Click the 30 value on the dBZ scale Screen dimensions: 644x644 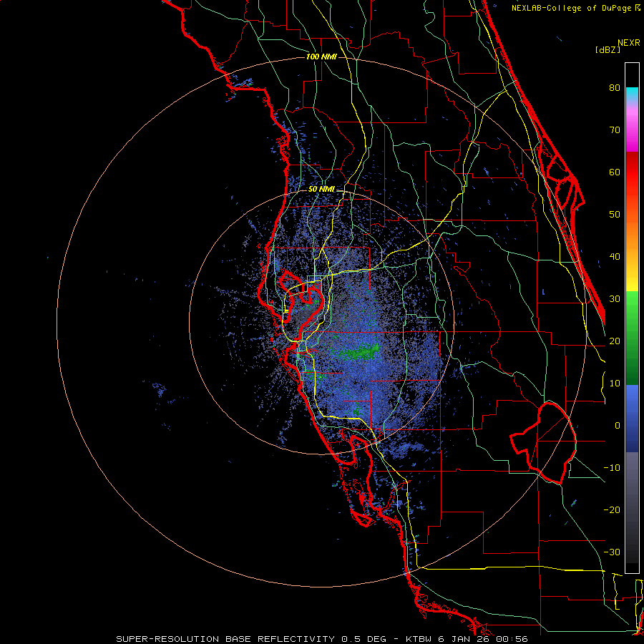(x=615, y=299)
